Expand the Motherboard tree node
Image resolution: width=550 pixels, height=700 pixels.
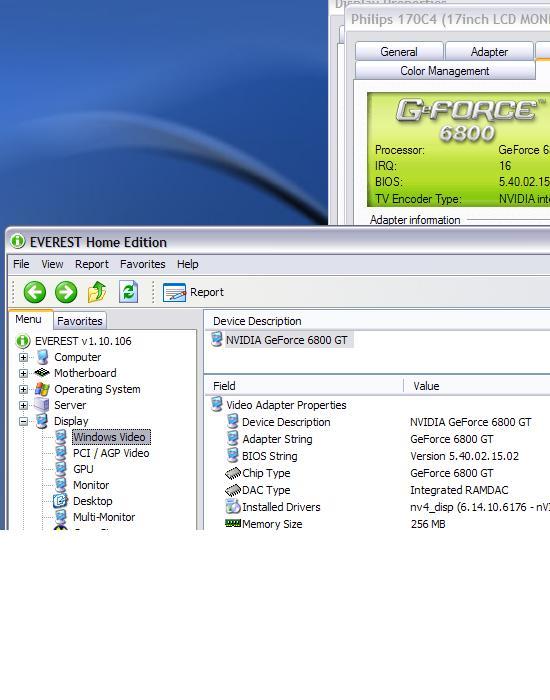23,373
